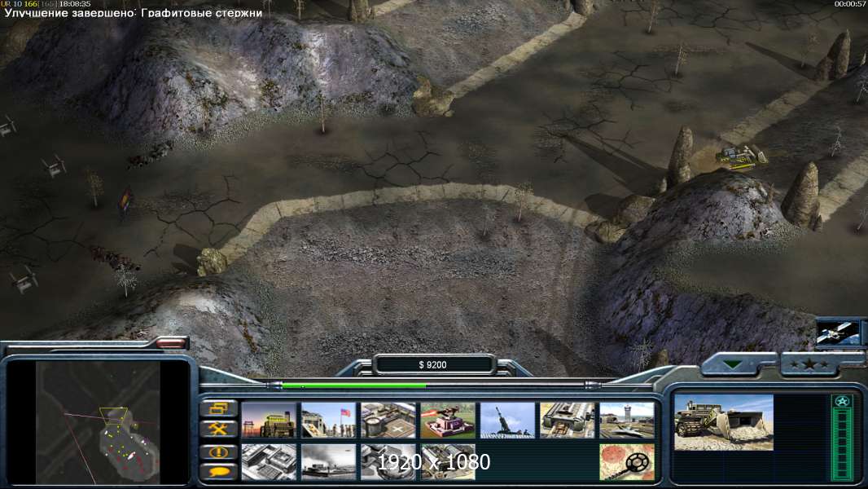
Task: Choose the Airfield with control tower icon
Action: point(627,421)
